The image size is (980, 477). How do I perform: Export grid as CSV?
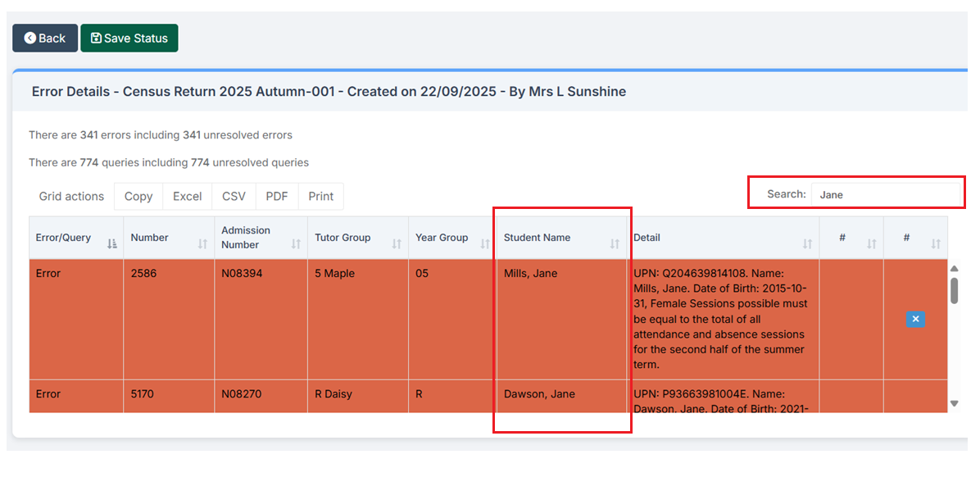click(234, 197)
